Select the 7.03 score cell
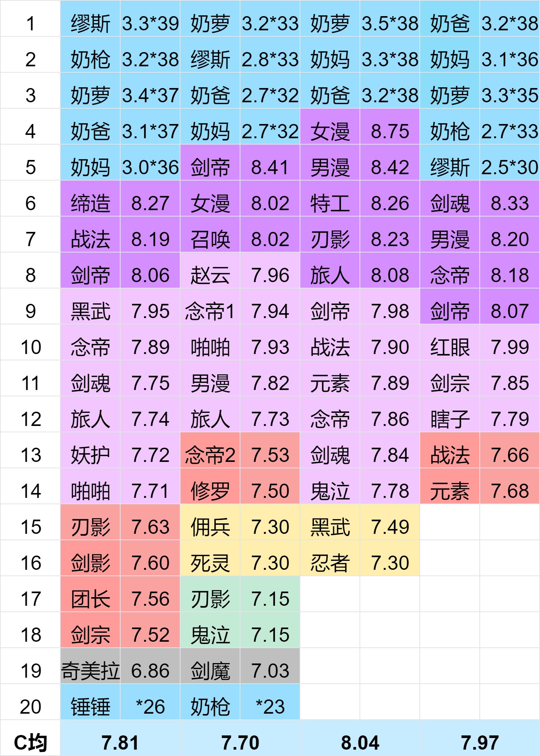Screen dimensions: 540x756 pos(270,666)
